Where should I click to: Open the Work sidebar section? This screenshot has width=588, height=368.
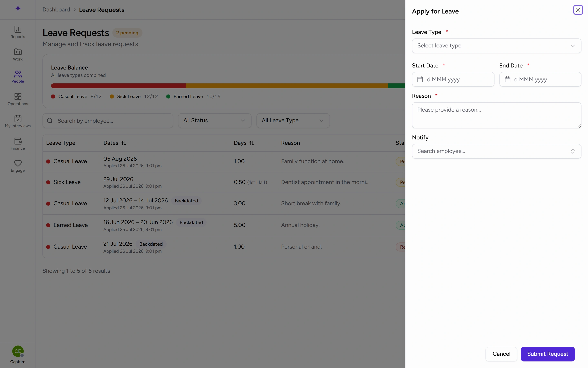[x=18, y=55]
